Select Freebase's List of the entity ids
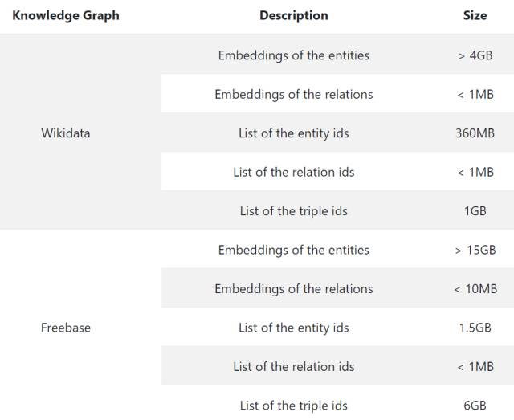The height and width of the screenshot is (420, 514). click(x=294, y=328)
